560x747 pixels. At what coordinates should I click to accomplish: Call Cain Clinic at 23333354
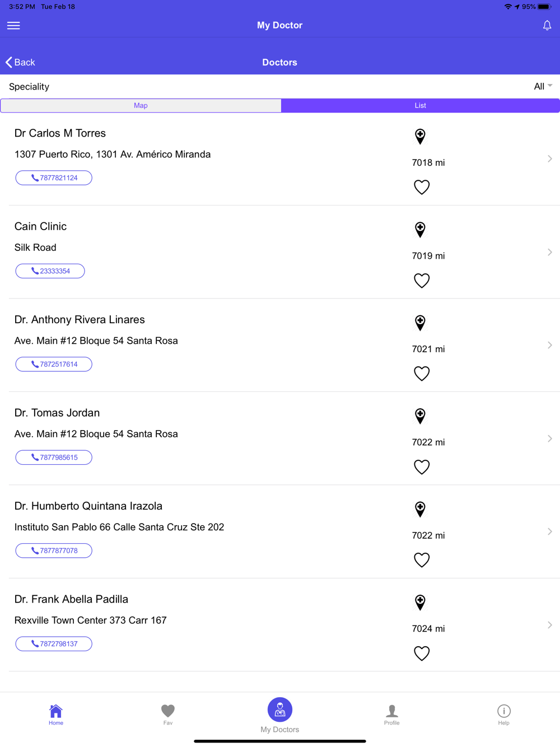50,271
